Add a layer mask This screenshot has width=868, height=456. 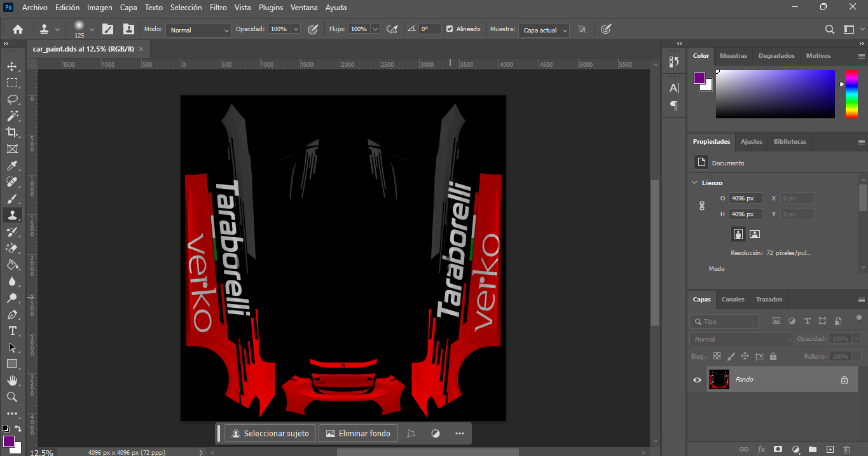[778, 449]
